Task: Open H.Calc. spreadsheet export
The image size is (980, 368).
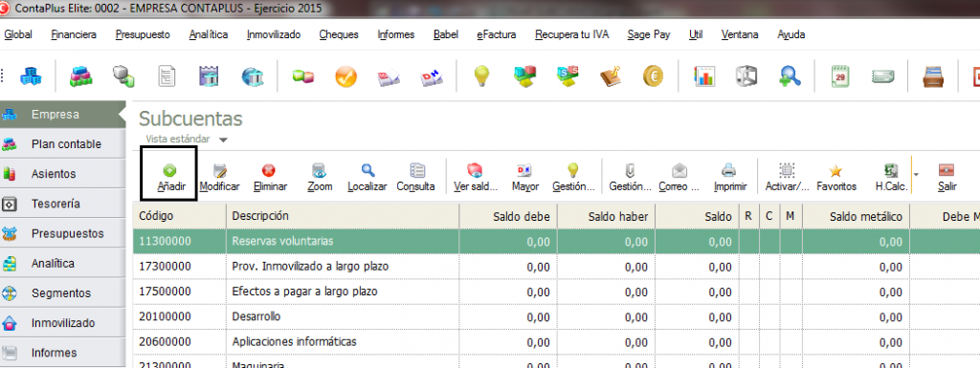Action: [x=891, y=177]
